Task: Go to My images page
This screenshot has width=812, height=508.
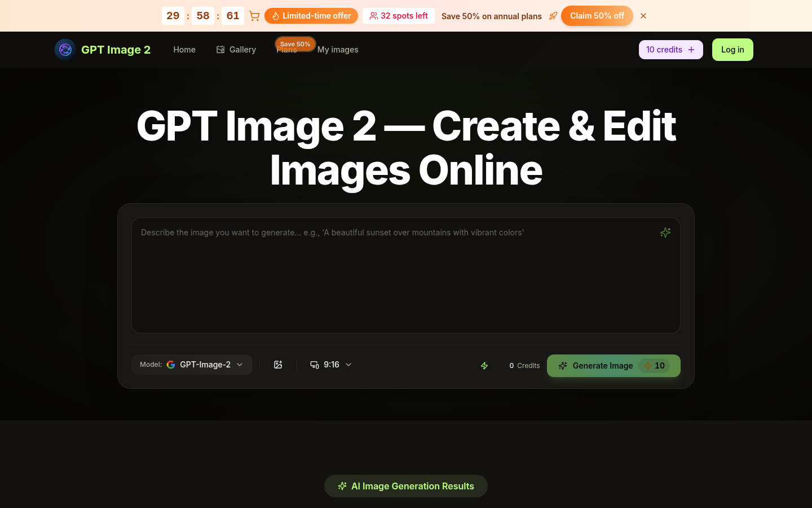Action: [x=338, y=50]
